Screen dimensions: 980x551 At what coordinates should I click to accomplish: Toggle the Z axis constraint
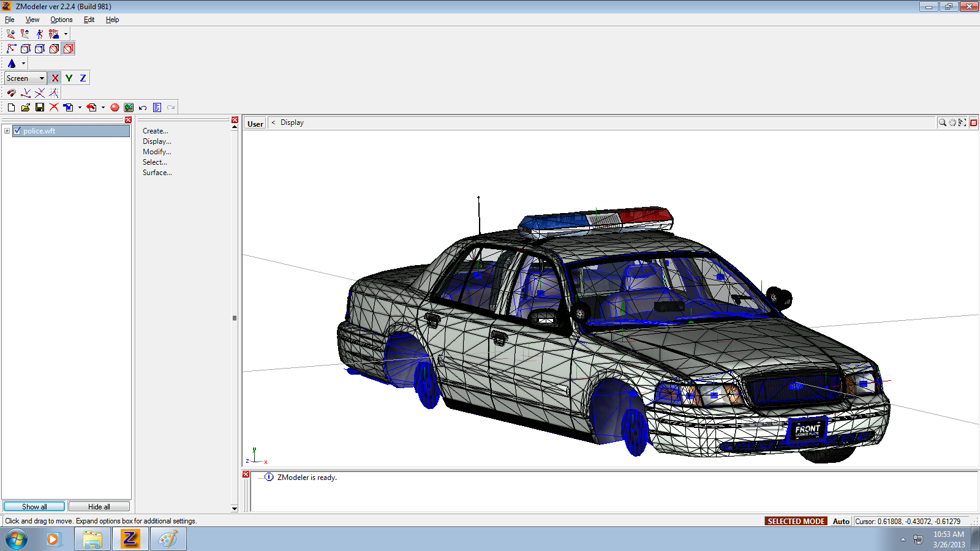pos(83,78)
